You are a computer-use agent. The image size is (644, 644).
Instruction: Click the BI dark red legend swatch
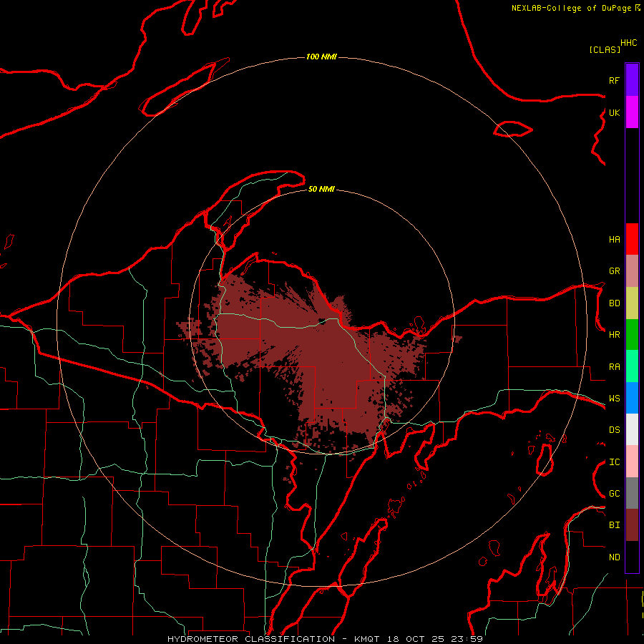[x=632, y=525]
